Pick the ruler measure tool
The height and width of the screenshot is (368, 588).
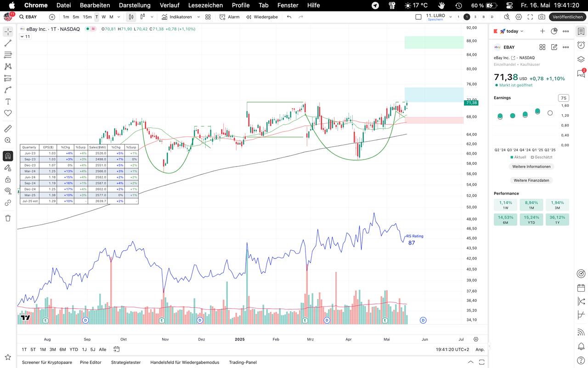pyautogui.click(x=8, y=129)
